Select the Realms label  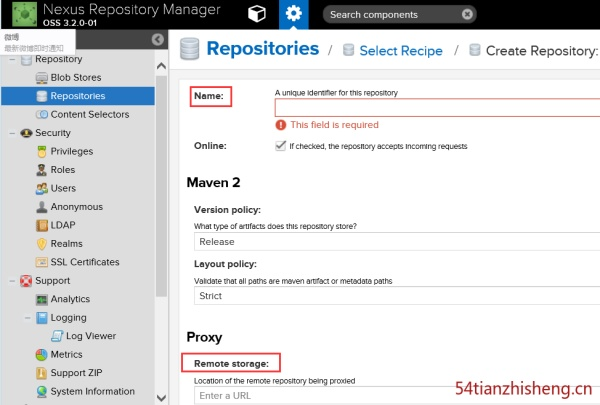tap(67, 244)
